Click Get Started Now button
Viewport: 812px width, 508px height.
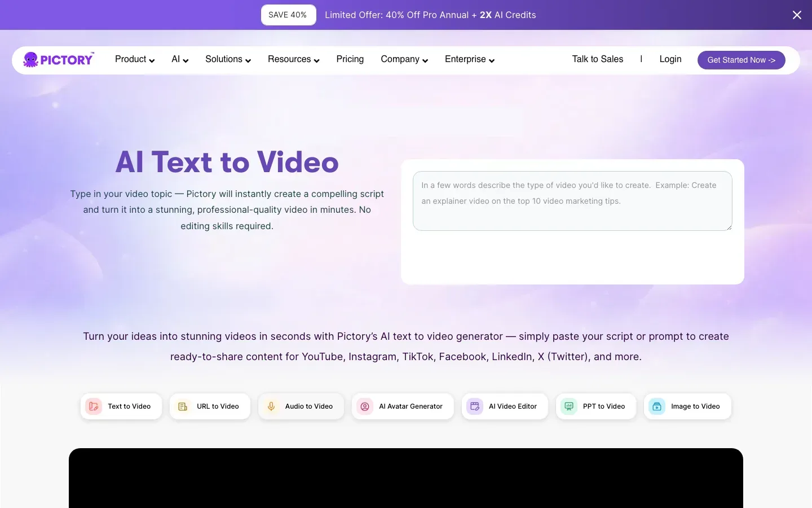pyautogui.click(x=742, y=60)
